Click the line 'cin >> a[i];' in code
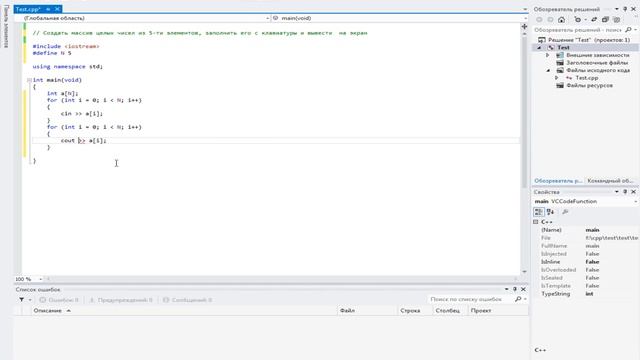 [x=82, y=113]
